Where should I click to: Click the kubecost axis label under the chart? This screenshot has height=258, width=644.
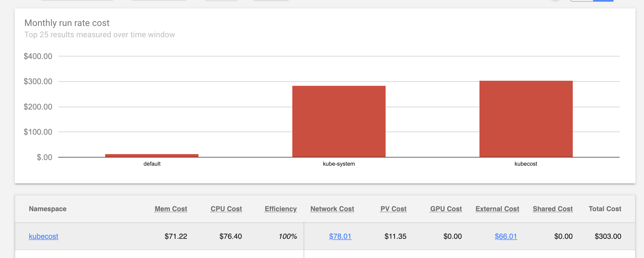point(526,164)
